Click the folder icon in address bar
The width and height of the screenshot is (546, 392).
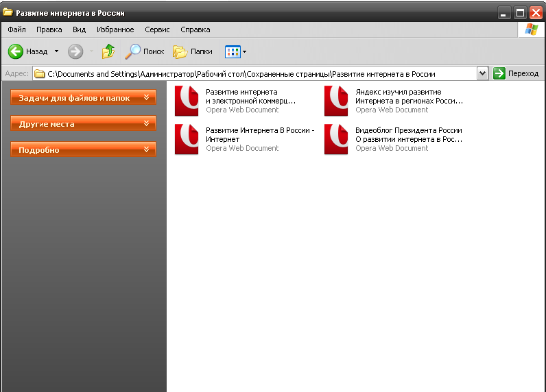(x=40, y=74)
